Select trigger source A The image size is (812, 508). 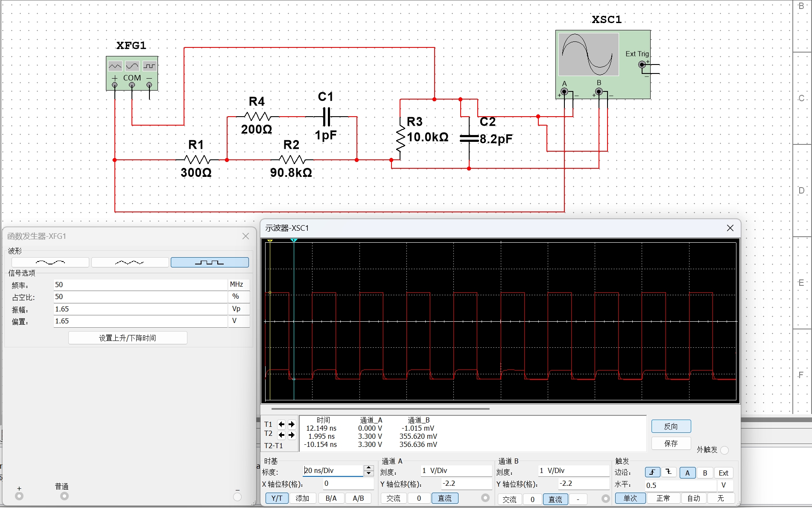click(x=687, y=473)
